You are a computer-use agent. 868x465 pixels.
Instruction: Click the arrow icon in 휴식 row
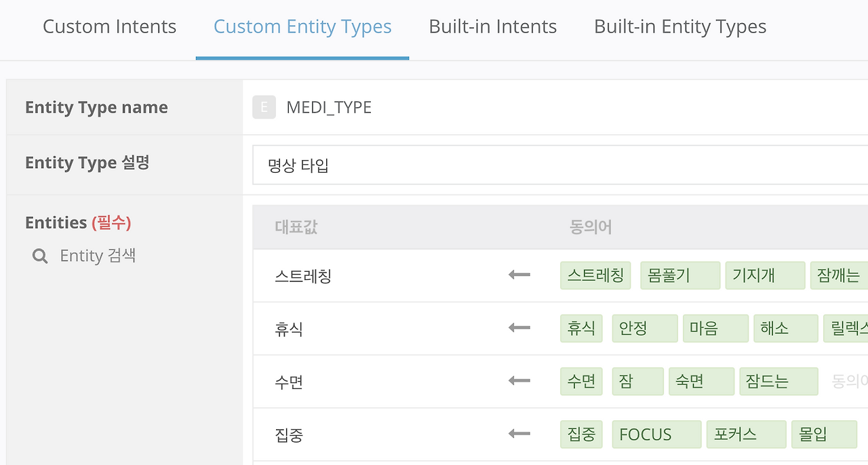click(x=519, y=328)
